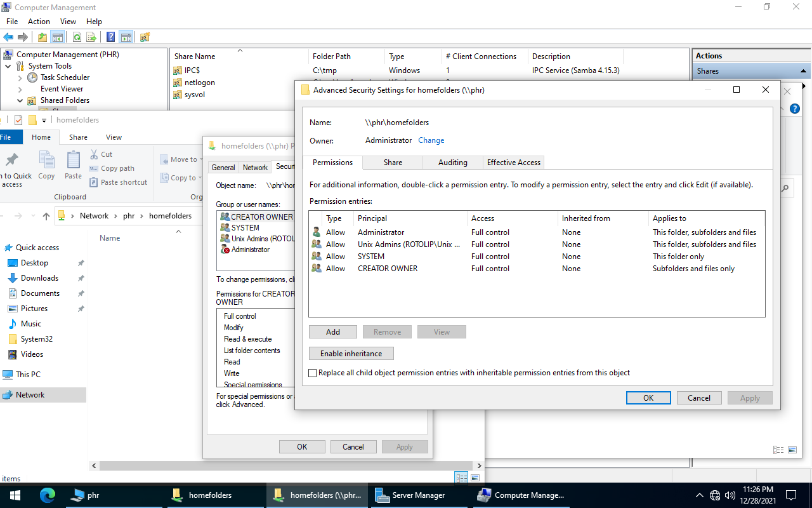Expand the Task Scheduler tree node
The width and height of the screenshot is (812, 508).
coord(20,77)
